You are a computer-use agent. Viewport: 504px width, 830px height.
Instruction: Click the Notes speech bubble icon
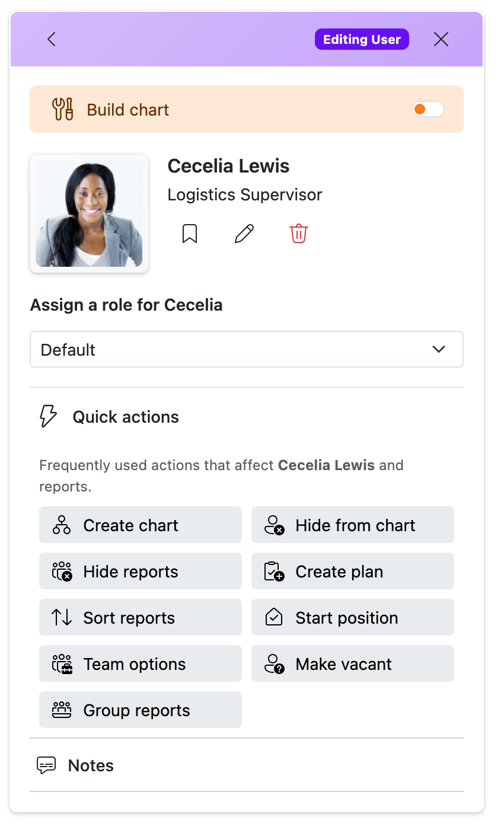pyautogui.click(x=47, y=765)
